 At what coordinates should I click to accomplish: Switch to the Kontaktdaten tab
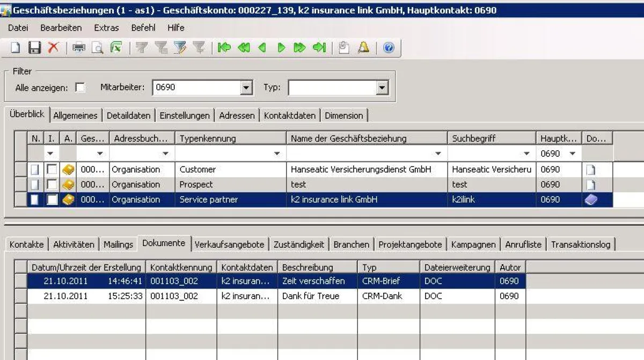(x=290, y=115)
